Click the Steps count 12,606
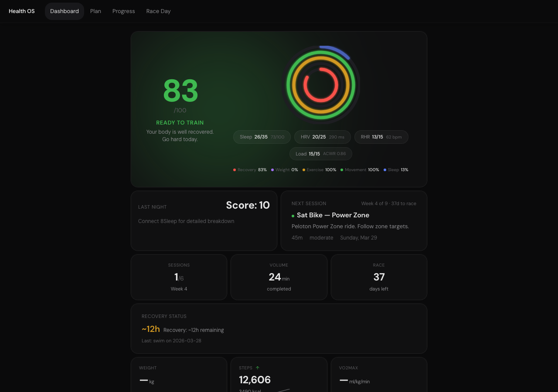Viewport: 558px width, 392px height. pyautogui.click(x=255, y=380)
